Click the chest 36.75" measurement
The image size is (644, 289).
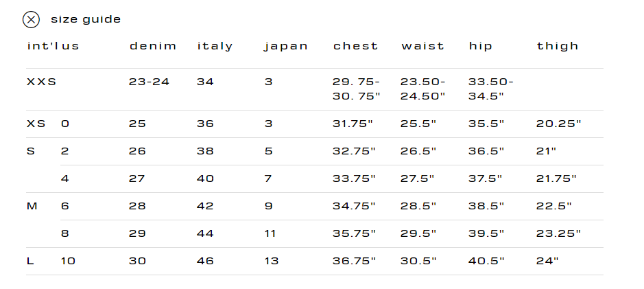click(x=354, y=262)
